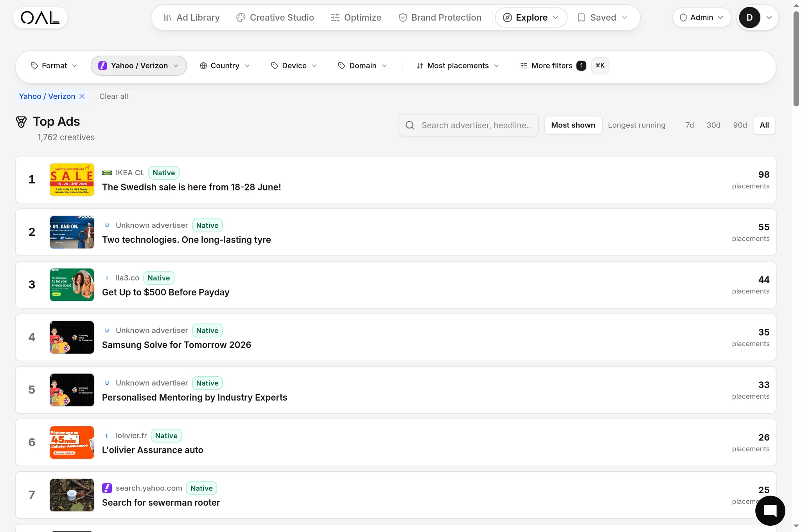Image resolution: width=801 pixels, height=532 pixels.
Task: Open Personalised Mentoring ad thumbnail
Action: coord(72,390)
